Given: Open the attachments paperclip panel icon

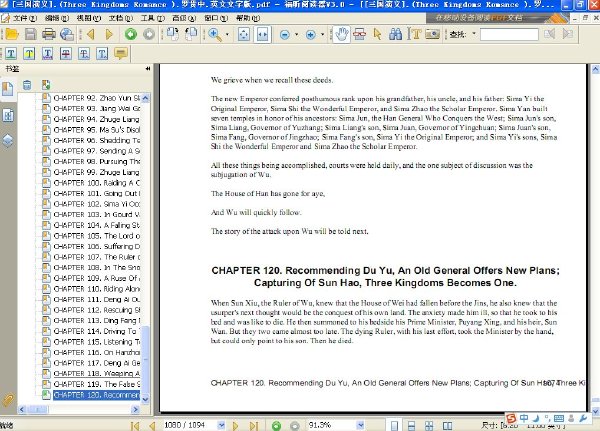Looking at the screenshot, I should (8, 400).
